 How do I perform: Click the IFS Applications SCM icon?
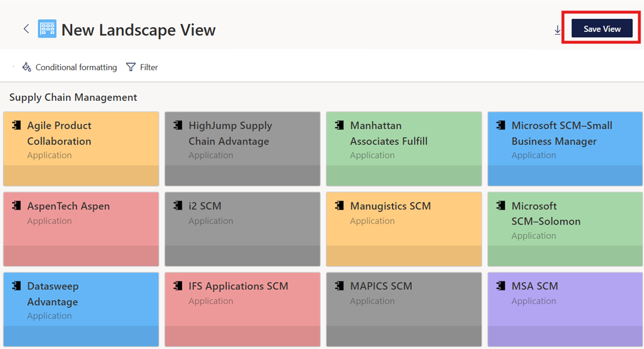click(178, 286)
